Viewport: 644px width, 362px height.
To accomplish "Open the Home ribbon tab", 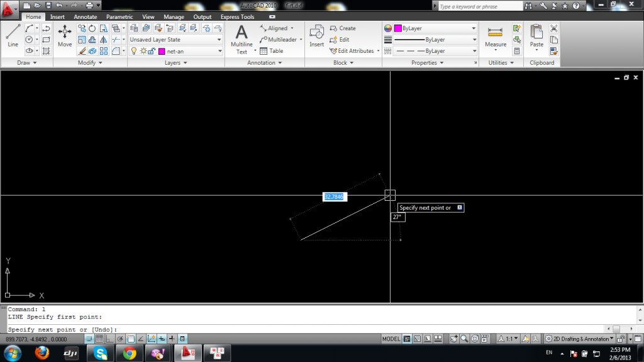I will click(x=33, y=17).
